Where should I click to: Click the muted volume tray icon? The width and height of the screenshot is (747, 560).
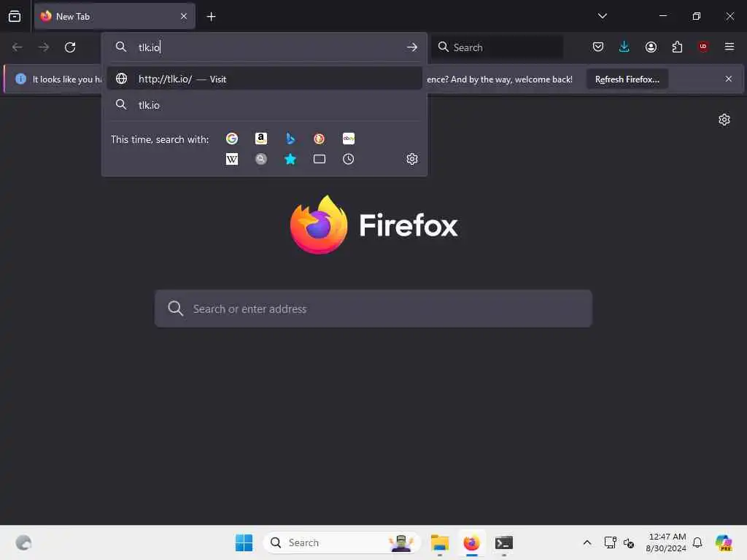(x=629, y=543)
